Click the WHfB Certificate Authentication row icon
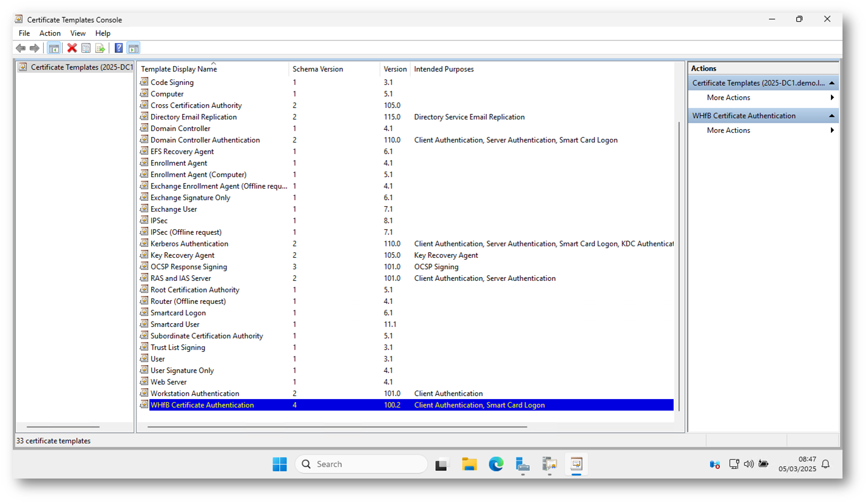This screenshot has height=504, width=868. 144,405
